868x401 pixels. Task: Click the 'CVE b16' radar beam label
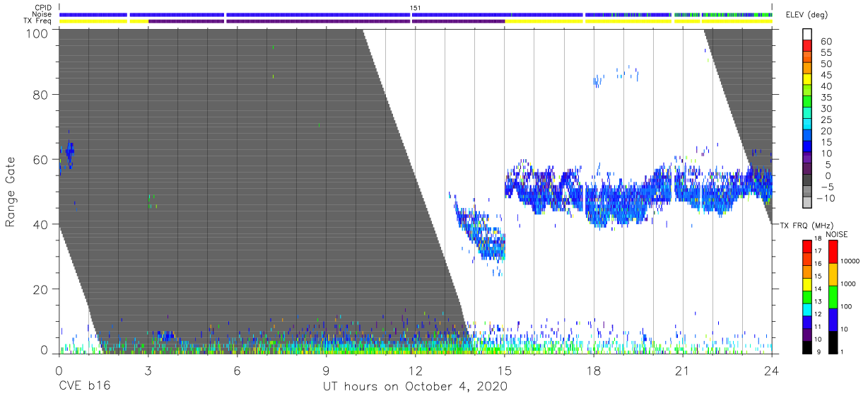tap(84, 386)
